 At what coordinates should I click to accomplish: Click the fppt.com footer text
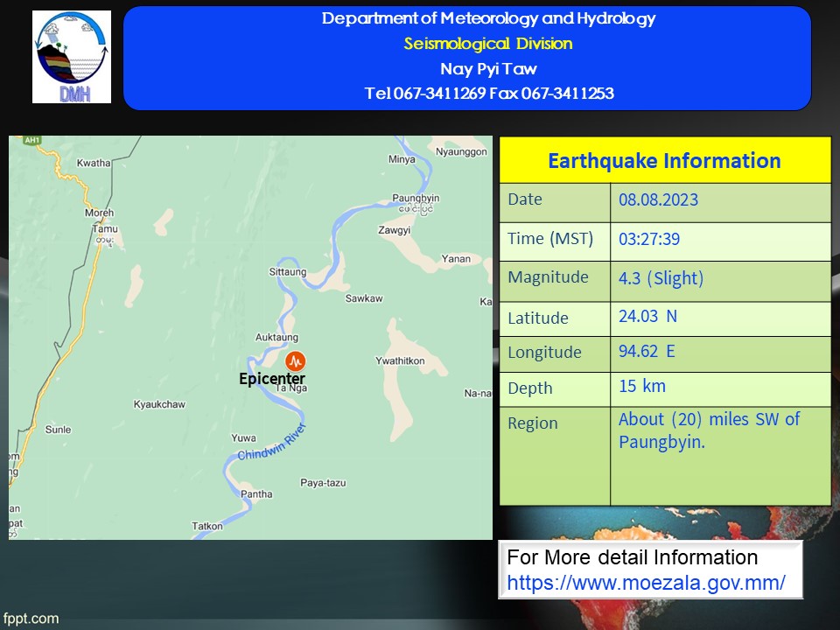click(x=31, y=619)
